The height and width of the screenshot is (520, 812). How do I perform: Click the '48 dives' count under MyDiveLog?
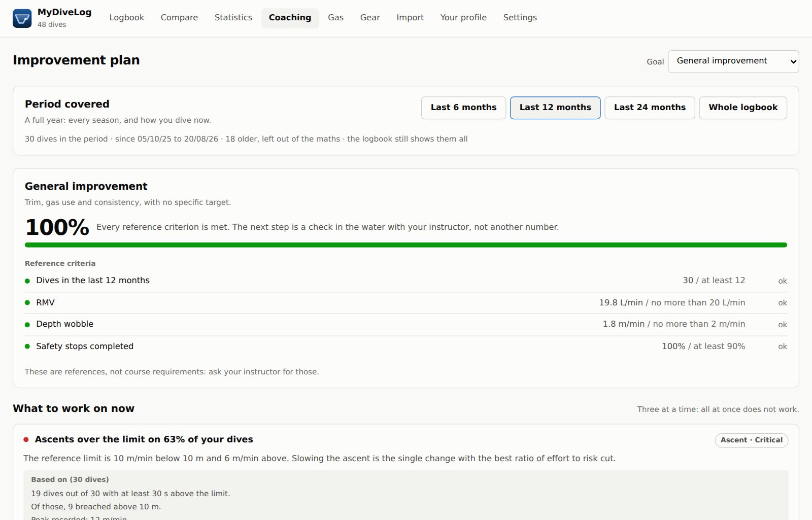click(x=52, y=24)
